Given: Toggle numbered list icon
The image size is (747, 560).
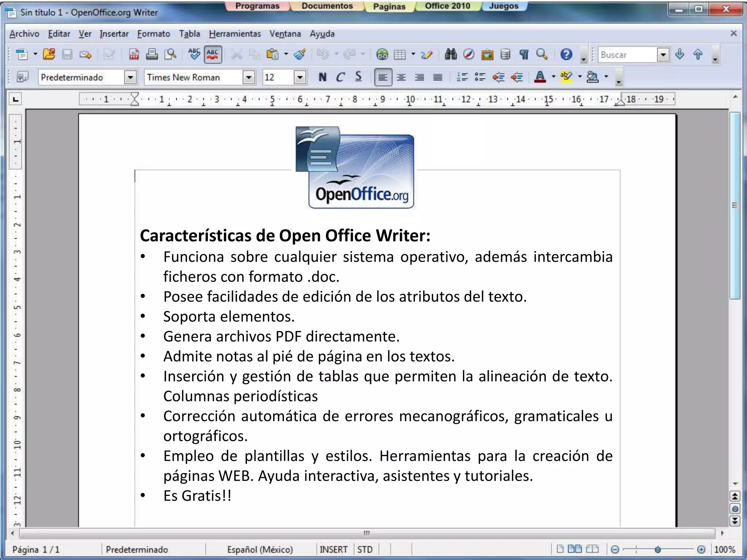Looking at the screenshot, I should (x=462, y=77).
